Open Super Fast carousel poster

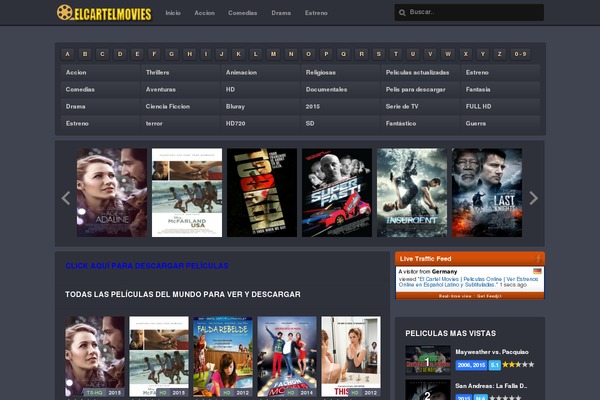tap(337, 193)
